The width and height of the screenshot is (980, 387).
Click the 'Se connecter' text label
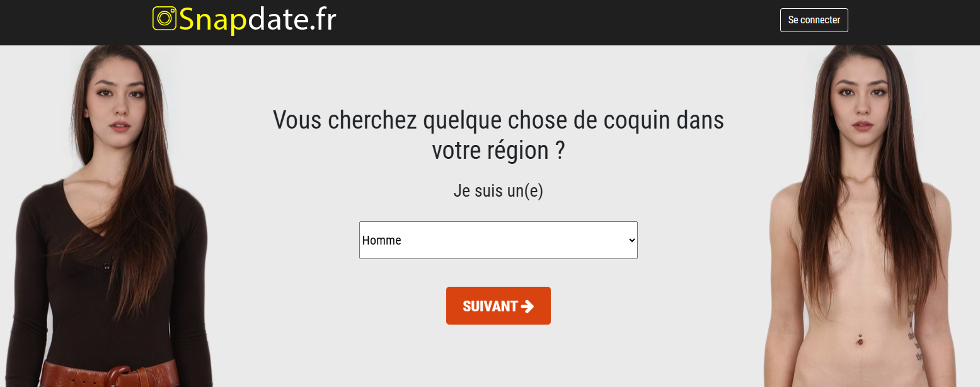(814, 20)
